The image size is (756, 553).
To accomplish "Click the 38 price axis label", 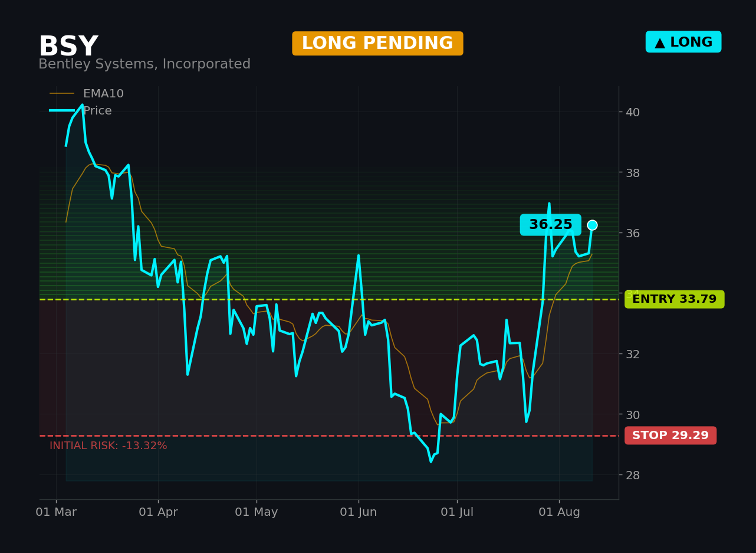I will pos(633,173).
